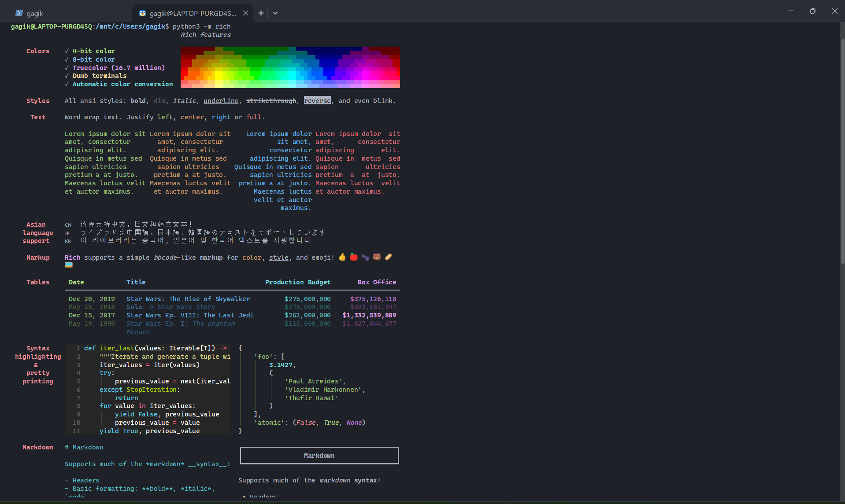
Task: Click the rainbow color palette display
Action: [290, 67]
